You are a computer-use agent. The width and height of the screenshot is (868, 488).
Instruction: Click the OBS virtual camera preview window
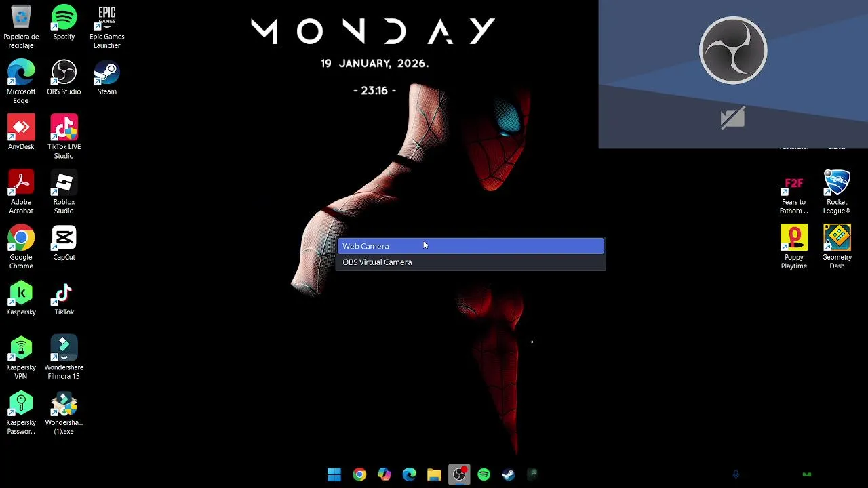click(733, 74)
